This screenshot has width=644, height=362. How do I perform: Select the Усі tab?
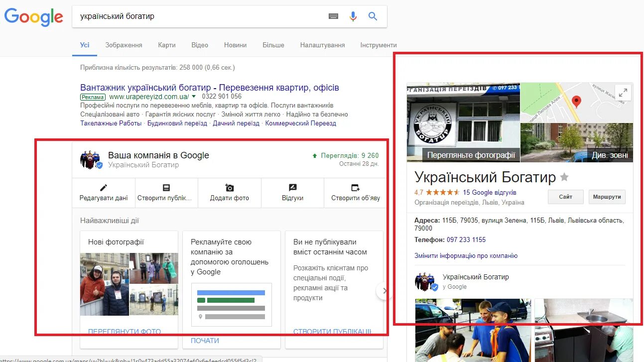coord(85,45)
